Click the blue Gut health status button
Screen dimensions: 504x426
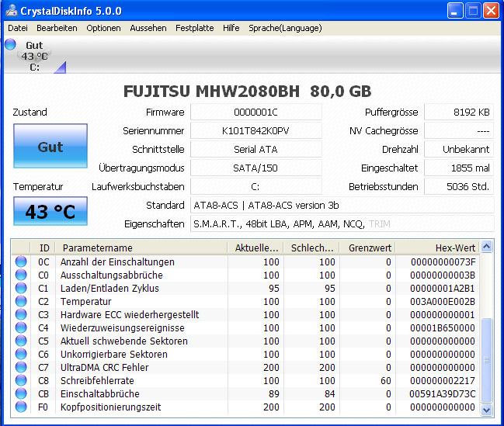[50, 146]
